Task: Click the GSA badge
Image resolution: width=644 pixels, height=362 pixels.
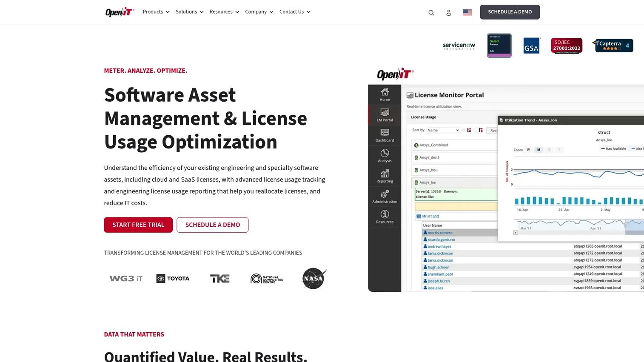Action: click(532, 46)
